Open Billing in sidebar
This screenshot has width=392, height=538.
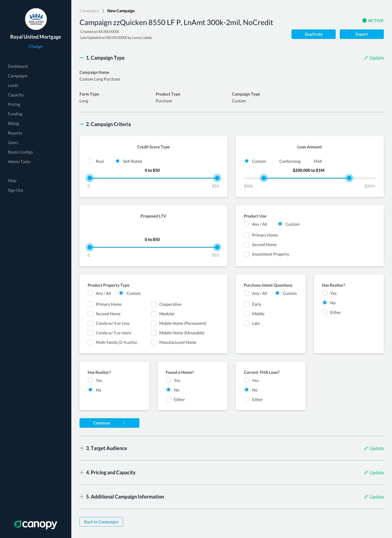pyautogui.click(x=13, y=123)
